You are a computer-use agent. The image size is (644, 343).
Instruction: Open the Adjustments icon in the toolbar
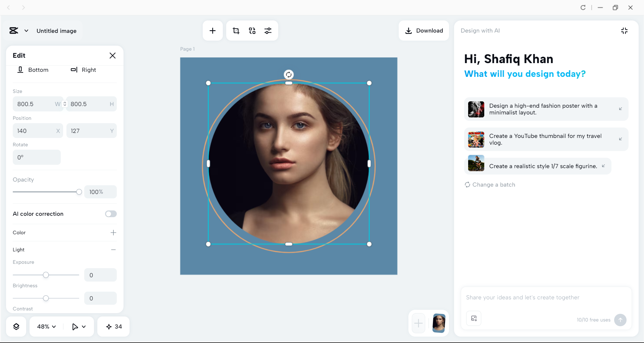point(268,31)
